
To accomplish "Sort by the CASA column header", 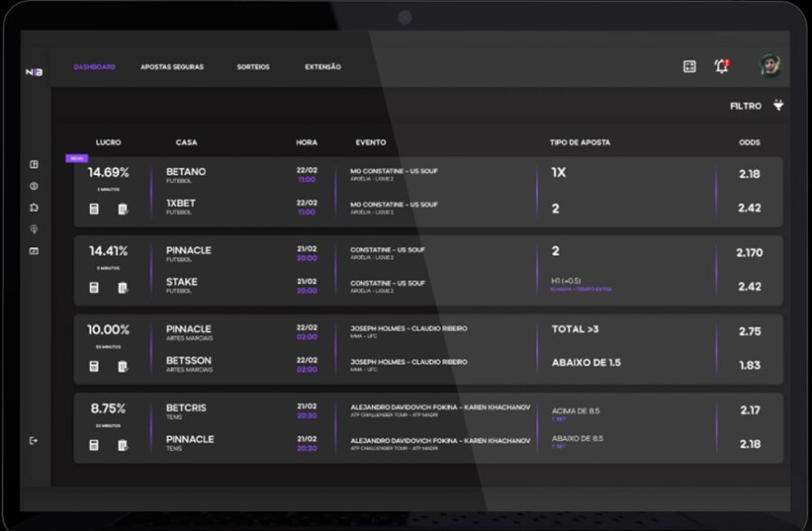I will coord(187,142).
